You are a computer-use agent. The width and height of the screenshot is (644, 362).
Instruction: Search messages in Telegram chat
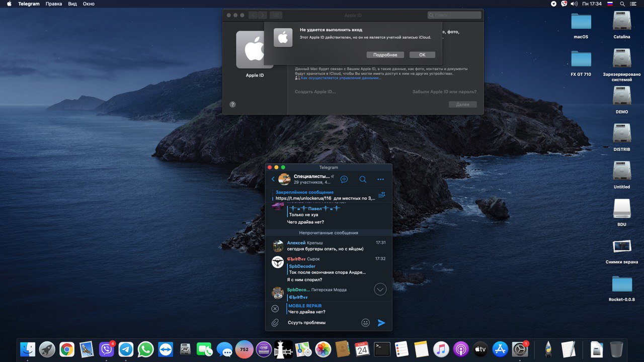(362, 179)
